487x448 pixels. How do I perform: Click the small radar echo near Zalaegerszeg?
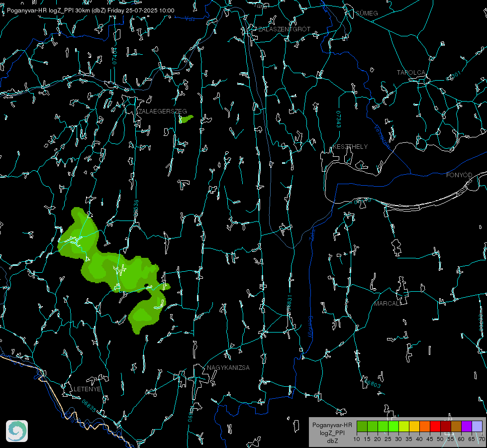point(186,119)
